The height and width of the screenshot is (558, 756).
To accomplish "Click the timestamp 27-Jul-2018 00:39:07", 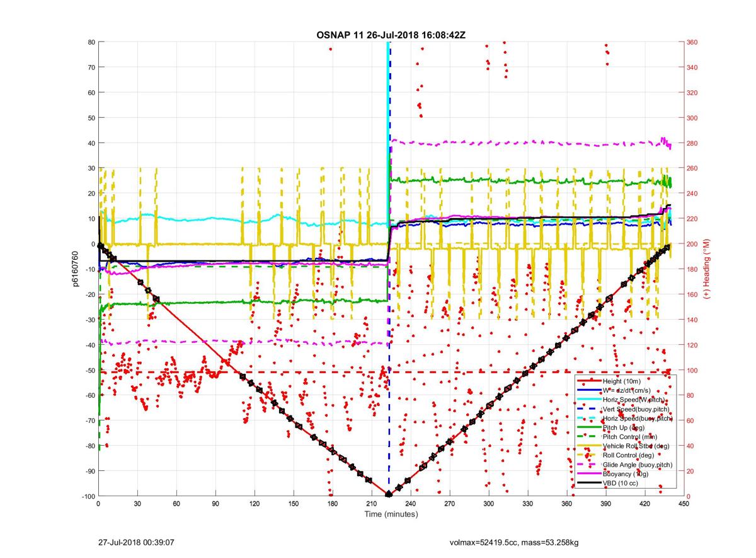I will (136, 542).
